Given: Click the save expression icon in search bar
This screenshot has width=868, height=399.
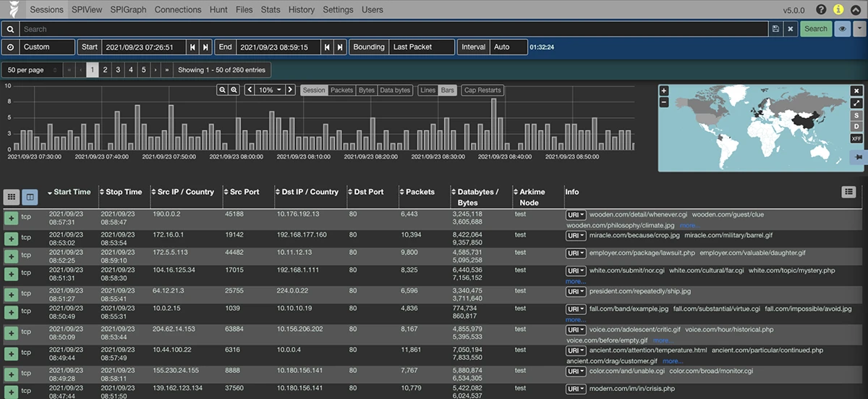Looking at the screenshot, I should [776, 29].
